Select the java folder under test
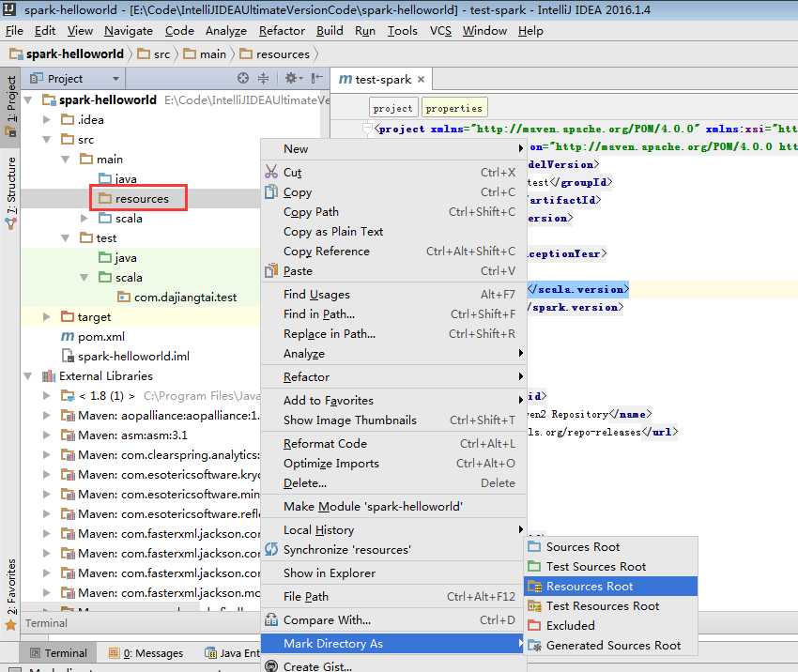798x672 pixels. coord(118,258)
